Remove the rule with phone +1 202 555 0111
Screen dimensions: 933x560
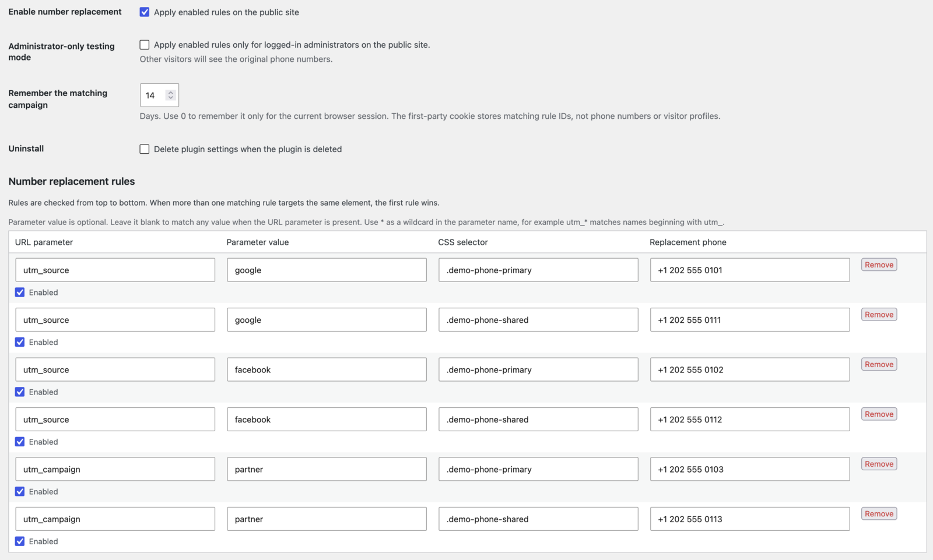879,315
